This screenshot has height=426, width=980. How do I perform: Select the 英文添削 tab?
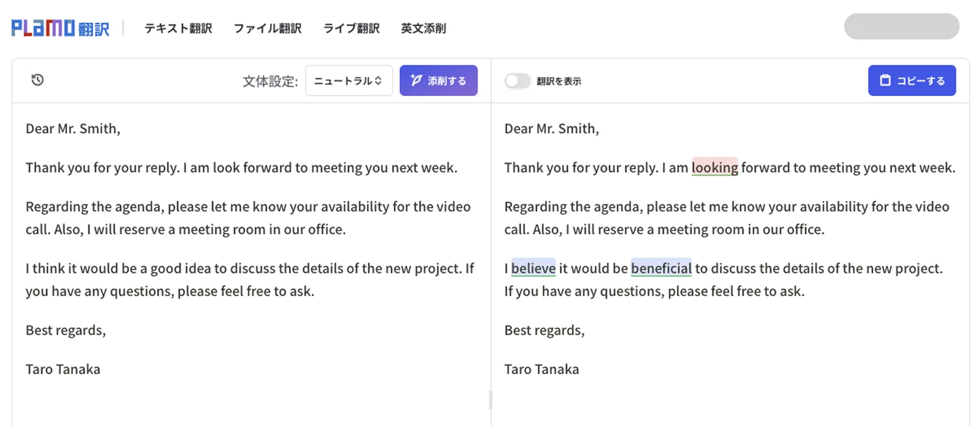click(423, 28)
